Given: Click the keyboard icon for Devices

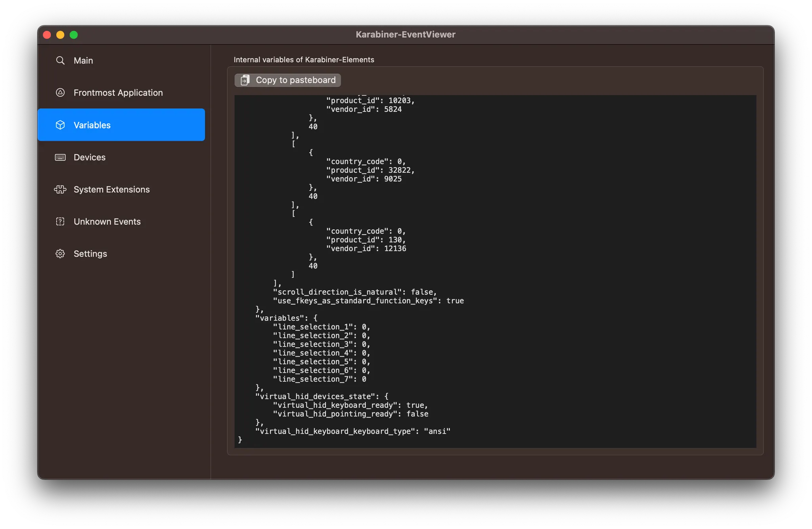Looking at the screenshot, I should 60,157.
